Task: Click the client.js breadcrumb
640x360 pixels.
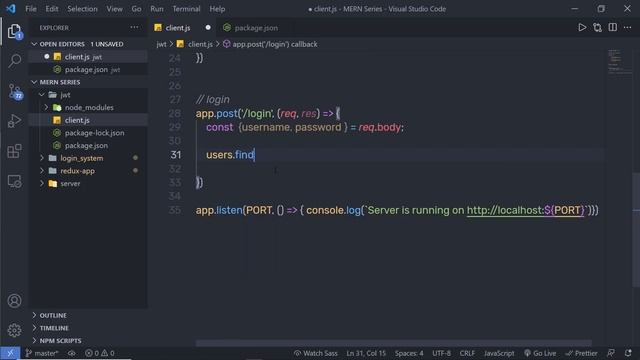Action: tap(200, 44)
